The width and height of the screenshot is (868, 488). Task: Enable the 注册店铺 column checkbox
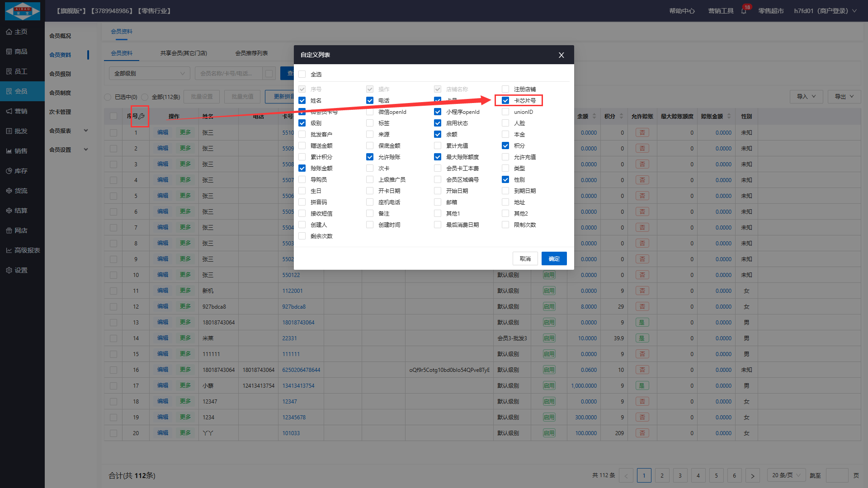coord(505,89)
